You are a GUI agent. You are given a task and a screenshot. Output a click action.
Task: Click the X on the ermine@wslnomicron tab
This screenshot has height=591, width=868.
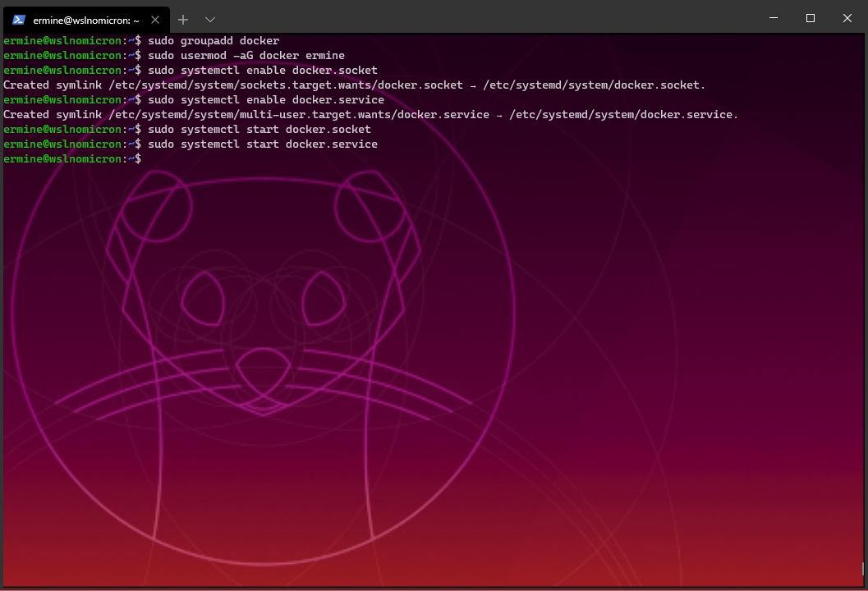154,19
